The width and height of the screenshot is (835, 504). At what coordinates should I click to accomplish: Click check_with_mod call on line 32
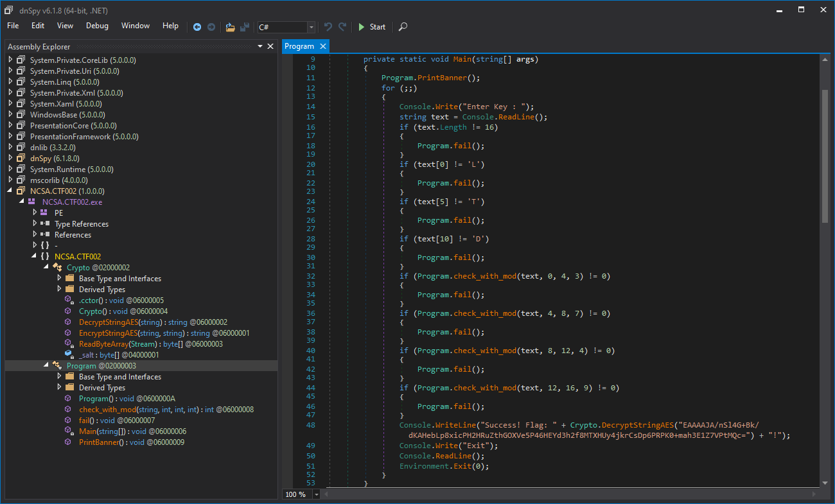coord(485,276)
